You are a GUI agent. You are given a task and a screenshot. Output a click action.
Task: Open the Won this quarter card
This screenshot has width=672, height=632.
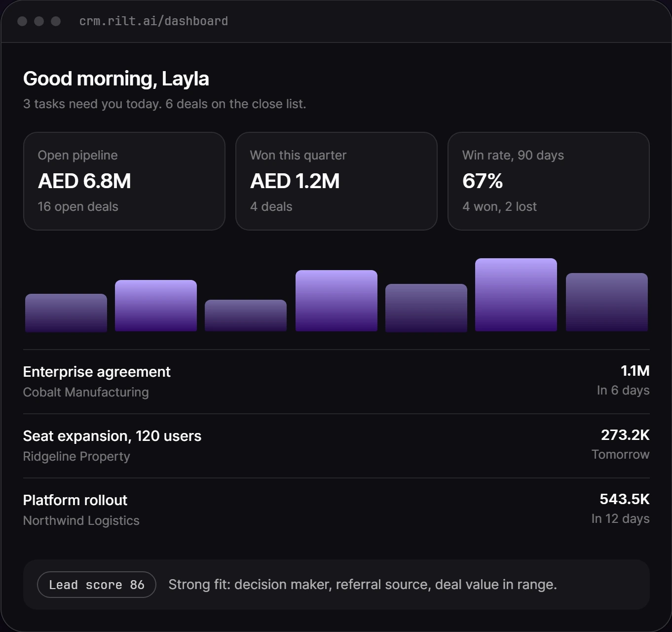pyautogui.click(x=336, y=181)
